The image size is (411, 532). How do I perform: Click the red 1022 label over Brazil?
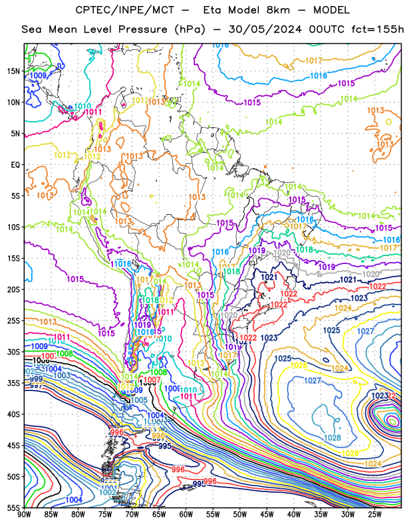click(x=289, y=293)
